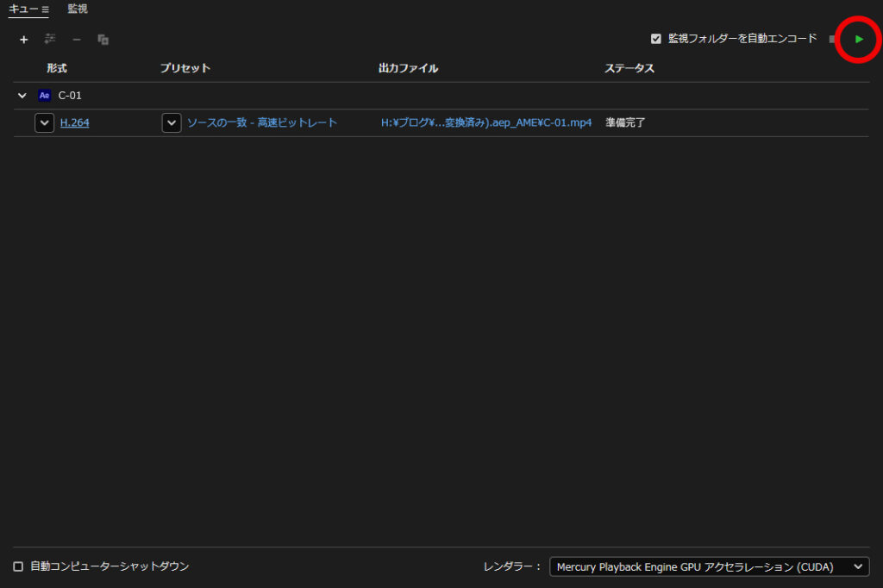The image size is (883, 588).
Task: Start the queue with the green play button
Action: (x=859, y=40)
